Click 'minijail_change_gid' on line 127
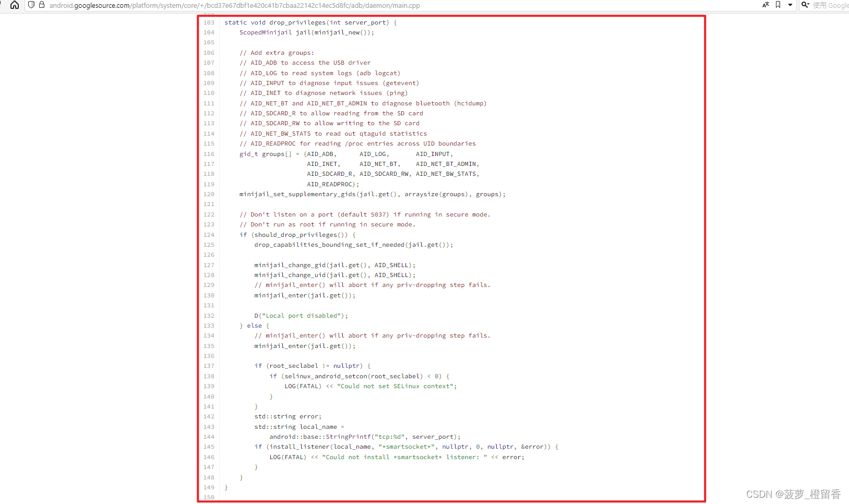849x504 pixels. click(290, 265)
